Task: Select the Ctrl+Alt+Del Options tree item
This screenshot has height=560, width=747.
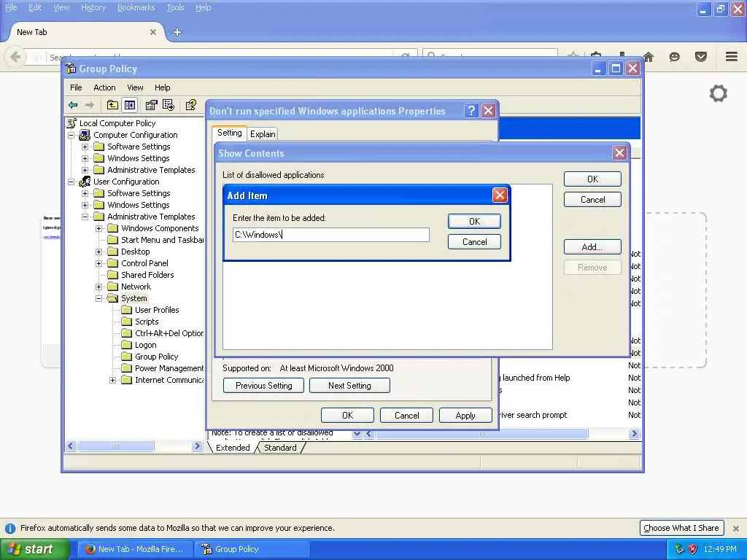Action: (x=169, y=333)
